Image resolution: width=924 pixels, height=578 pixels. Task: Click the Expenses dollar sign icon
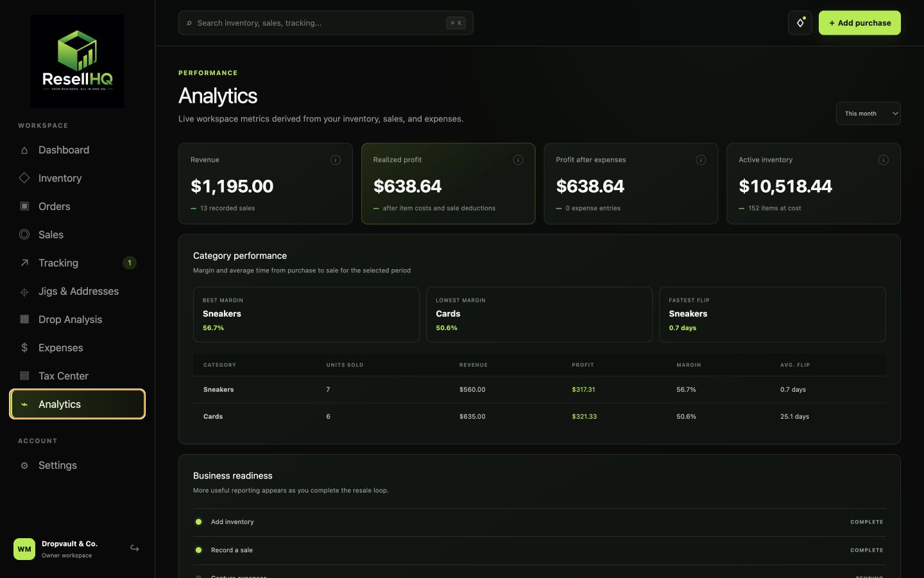[x=24, y=347]
